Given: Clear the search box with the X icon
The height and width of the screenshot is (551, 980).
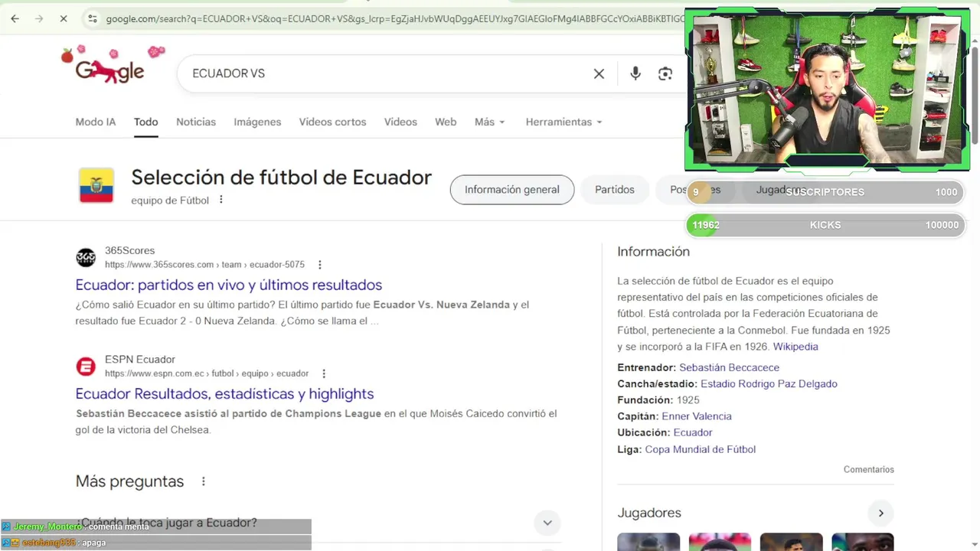Looking at the screenshot, I should (x=599, y=73).
